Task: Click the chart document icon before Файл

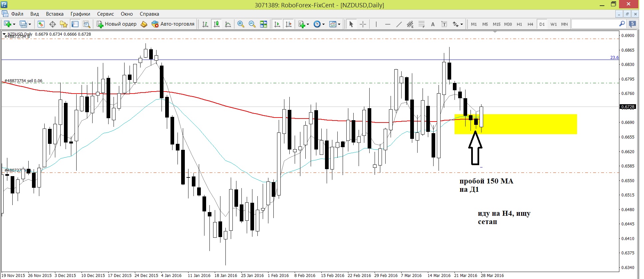Action: (5, 14)
